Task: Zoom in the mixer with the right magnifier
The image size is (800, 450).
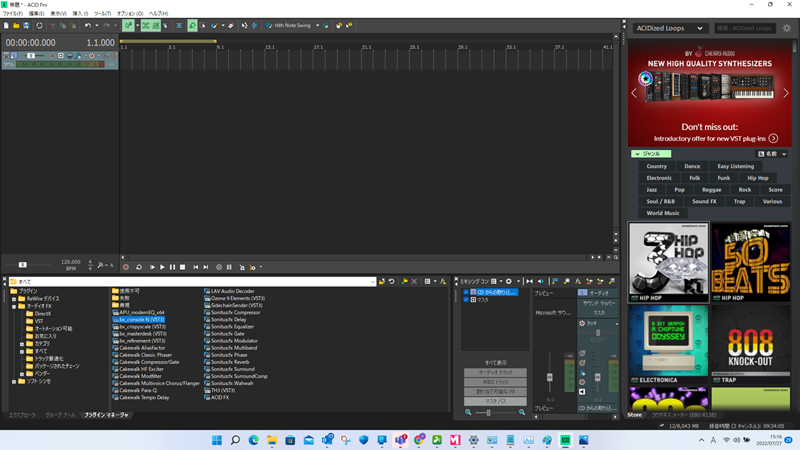Action: coord(522,412)
